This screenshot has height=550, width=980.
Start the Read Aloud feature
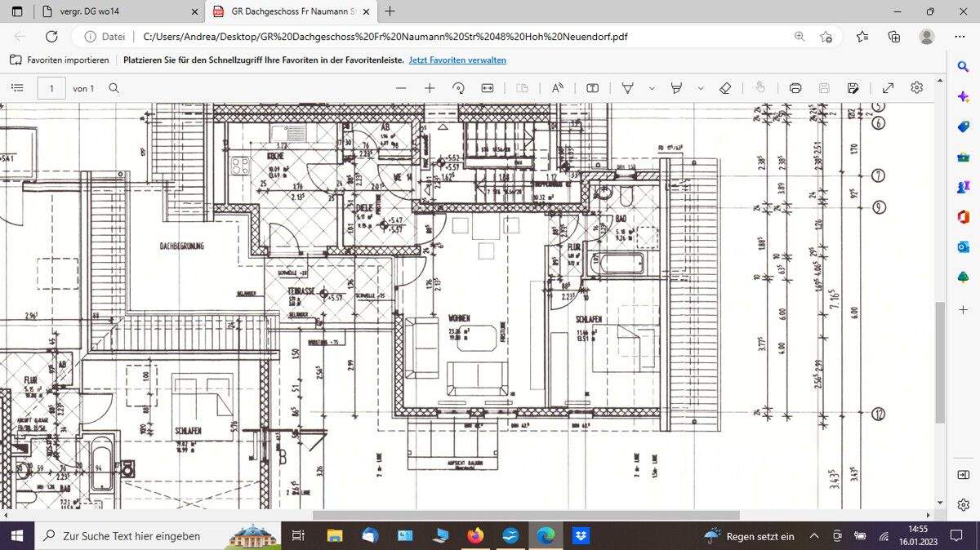558,88
